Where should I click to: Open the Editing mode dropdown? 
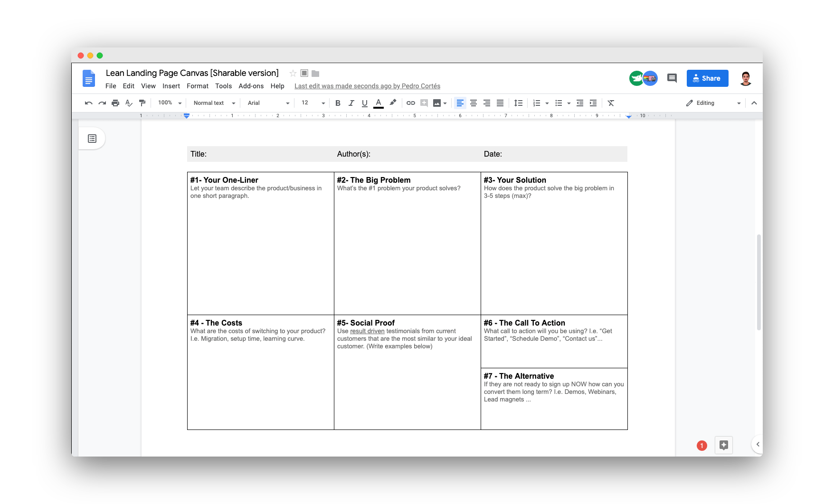click(x=712, y=103)
